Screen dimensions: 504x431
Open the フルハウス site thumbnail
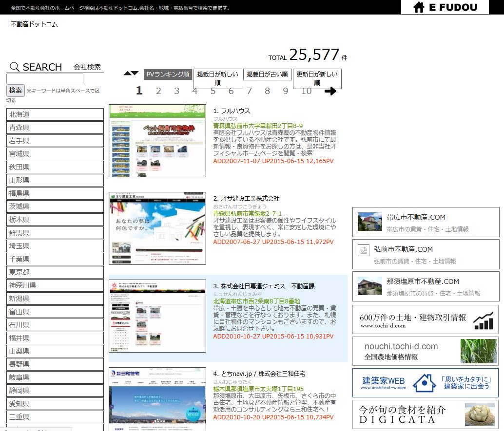pyautogui.click(x=157, y=141)
